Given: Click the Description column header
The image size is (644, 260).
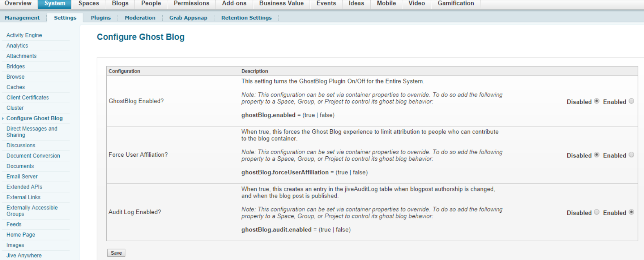Looking at the screenshot, I should click(x=255, y=71).
